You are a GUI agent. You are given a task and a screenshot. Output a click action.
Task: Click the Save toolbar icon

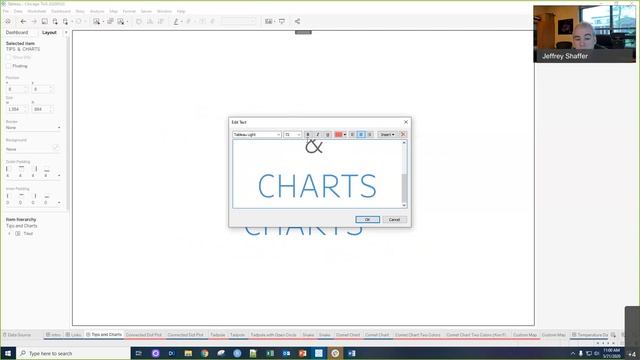click(x=44, y=21)
